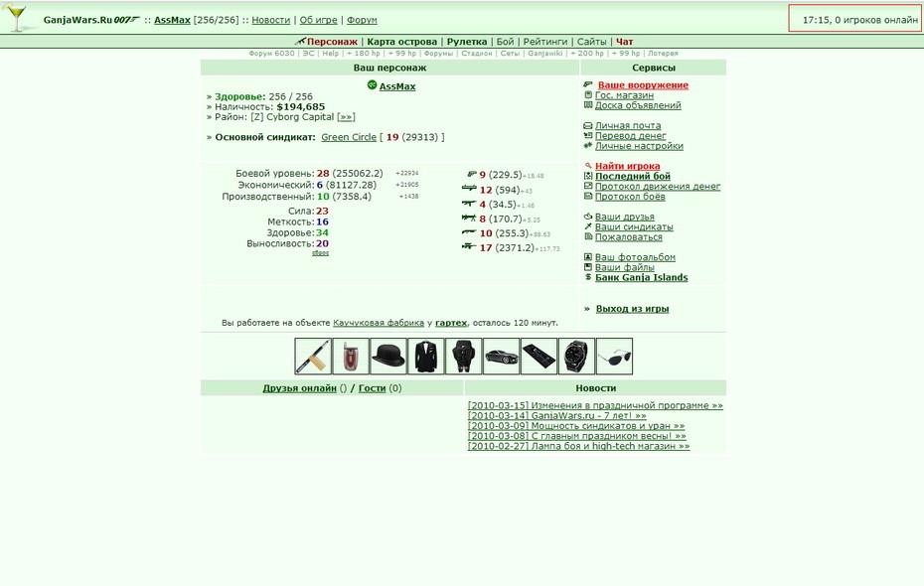
Task: Open the Green Circle syndicate link
Action: click(349, 137)
